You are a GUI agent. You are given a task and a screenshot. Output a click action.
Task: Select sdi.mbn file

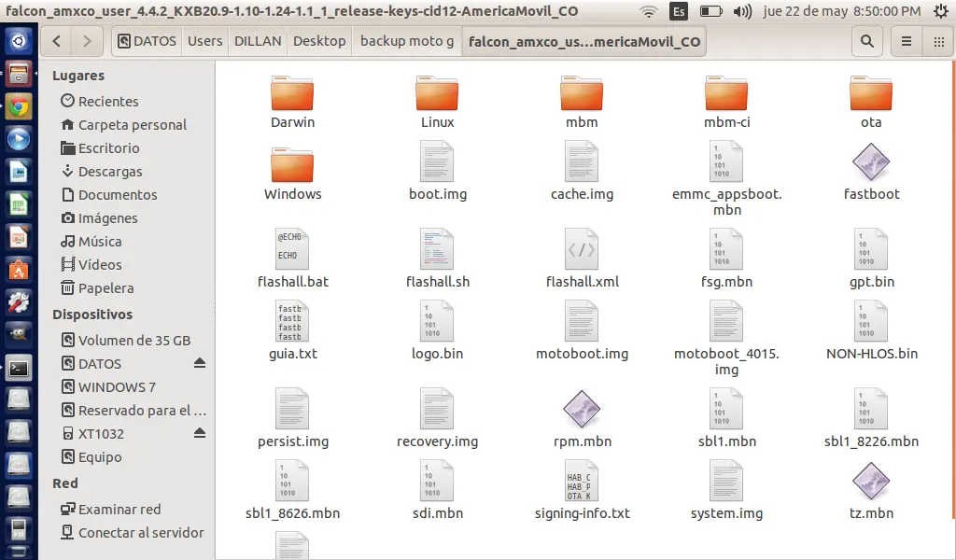pos(437,491)
